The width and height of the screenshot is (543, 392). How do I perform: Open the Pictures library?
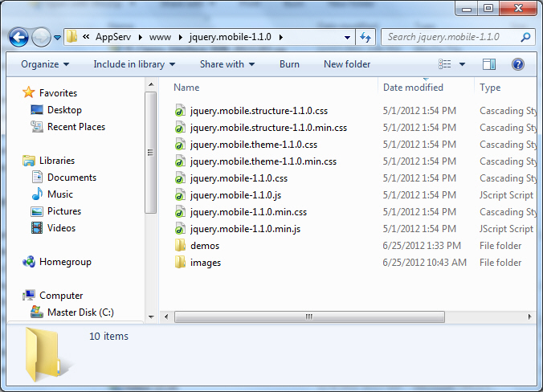point(64,211)
